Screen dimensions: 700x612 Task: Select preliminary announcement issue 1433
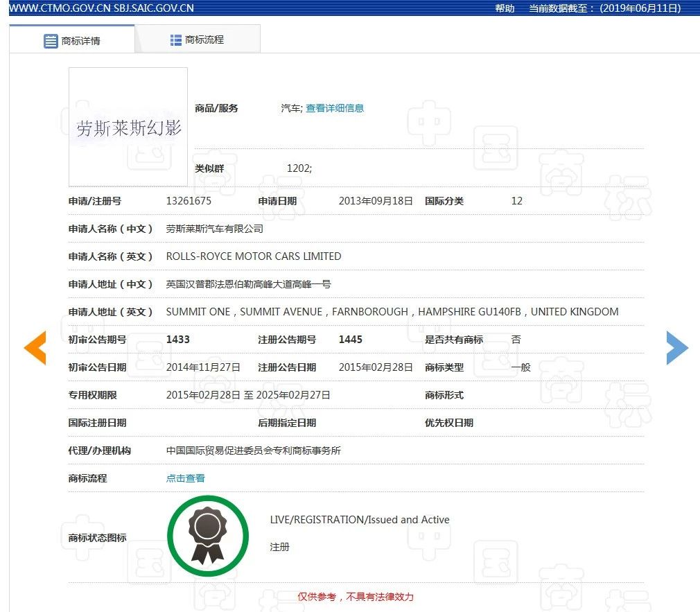pos(177,339)
